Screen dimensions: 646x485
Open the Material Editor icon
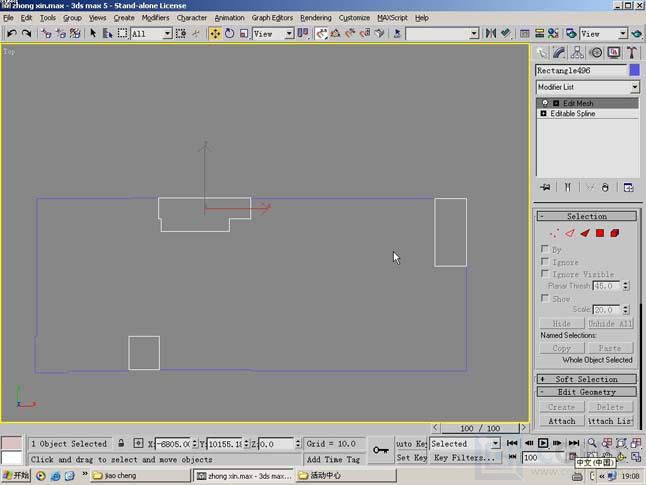pos(553,33)
